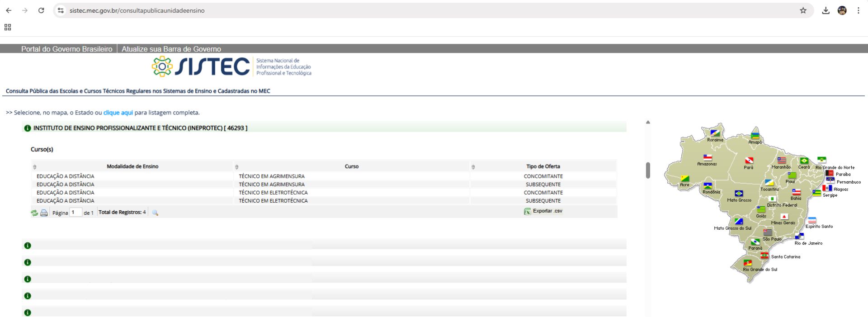
Task: Open Portal do Governo Brasileiro link
Action: pos(66,49)
